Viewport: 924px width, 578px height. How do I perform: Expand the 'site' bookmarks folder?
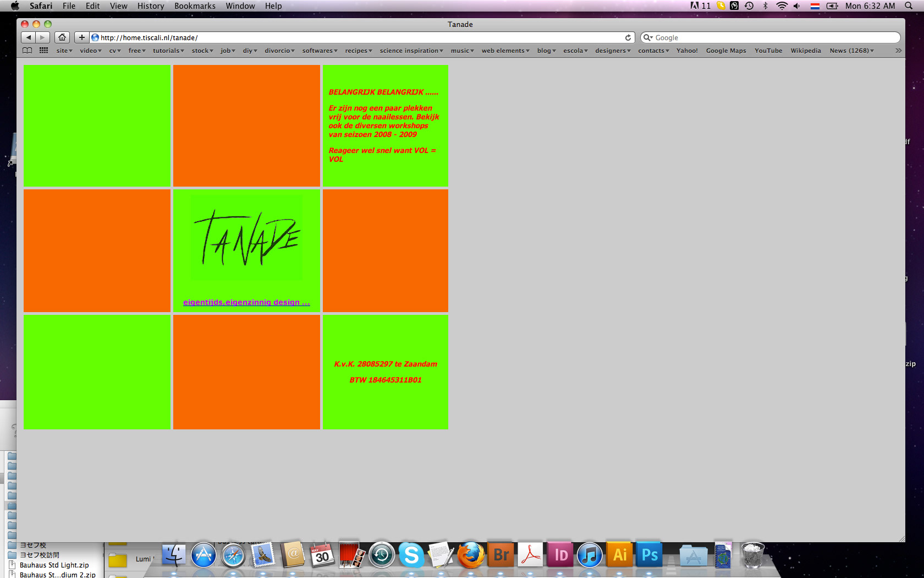point(64,51)
